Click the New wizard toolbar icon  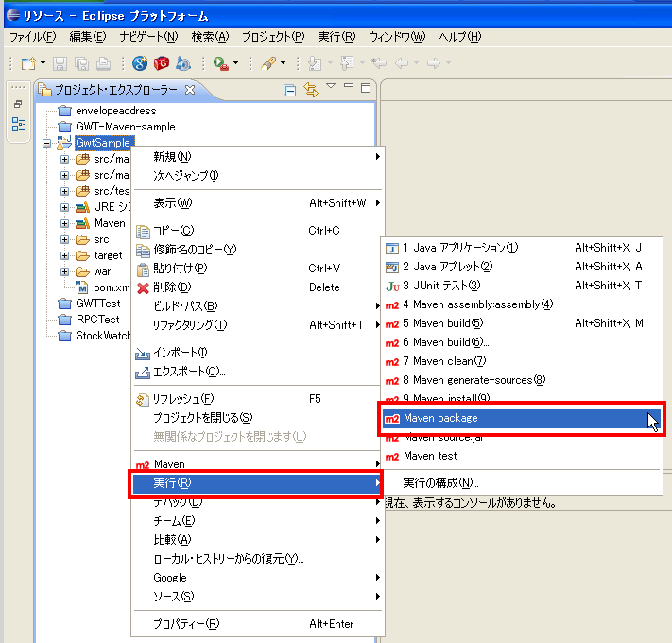coord(28,63)
